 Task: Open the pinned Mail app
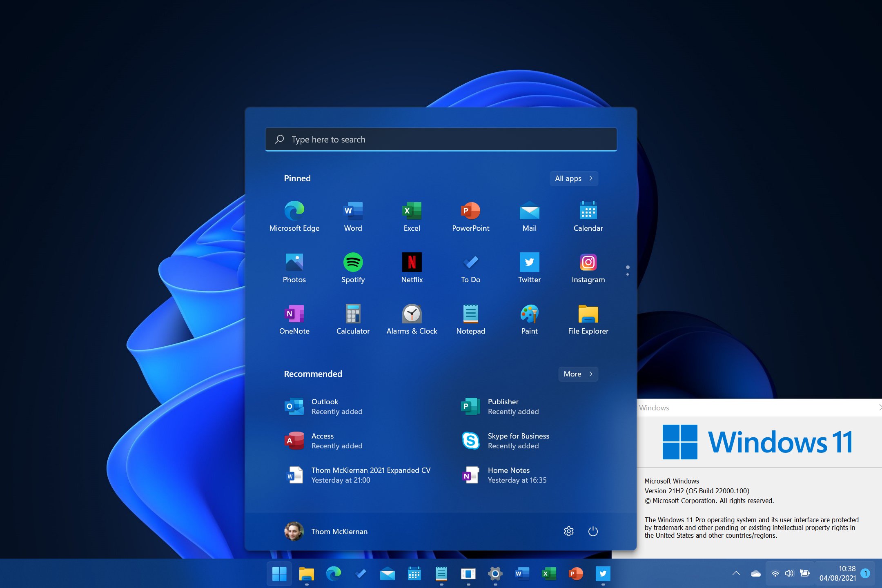pyautogui.click(x=529, y=217)
